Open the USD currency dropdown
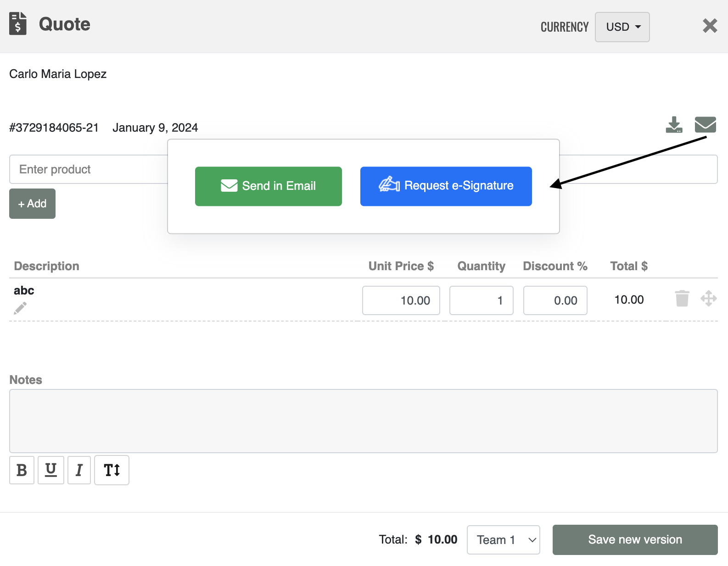 [622, 27]
